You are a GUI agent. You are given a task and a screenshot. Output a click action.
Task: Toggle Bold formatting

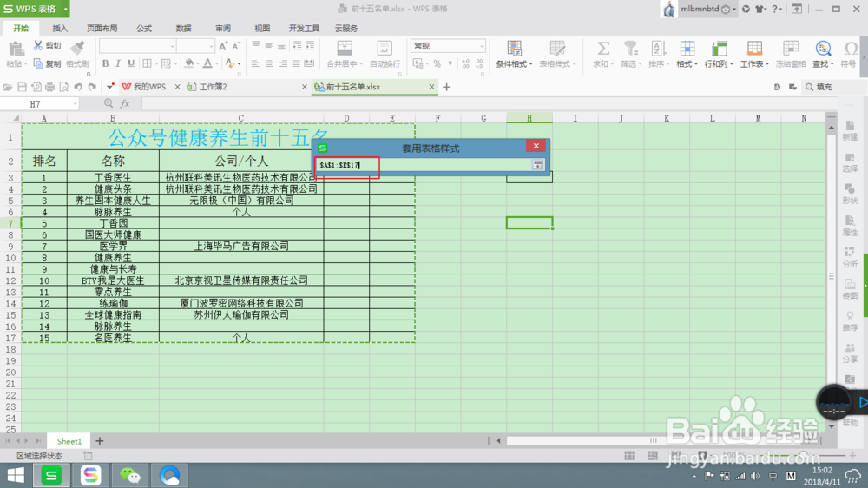pyautogui.click(x=105, y=63)
